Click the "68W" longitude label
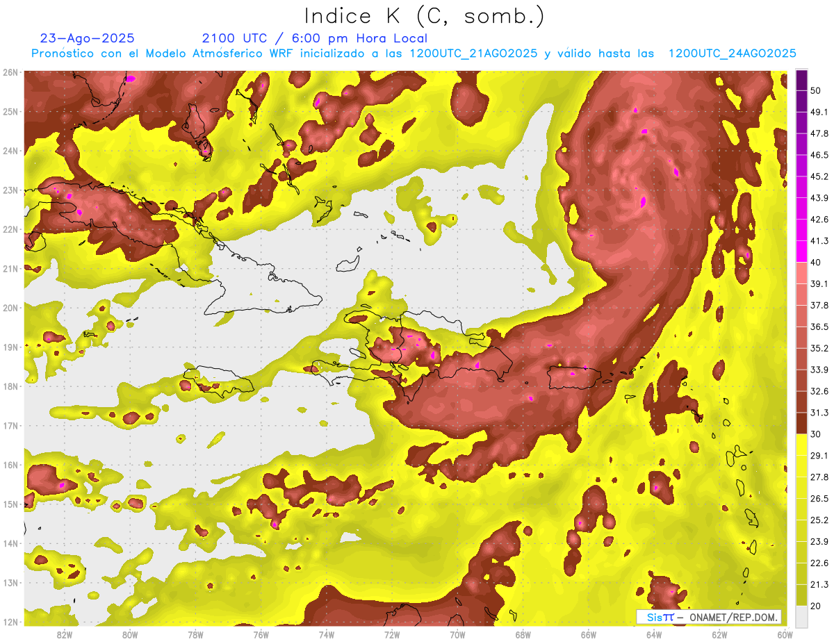The image size is (834, 644). [x=523, y=634]
